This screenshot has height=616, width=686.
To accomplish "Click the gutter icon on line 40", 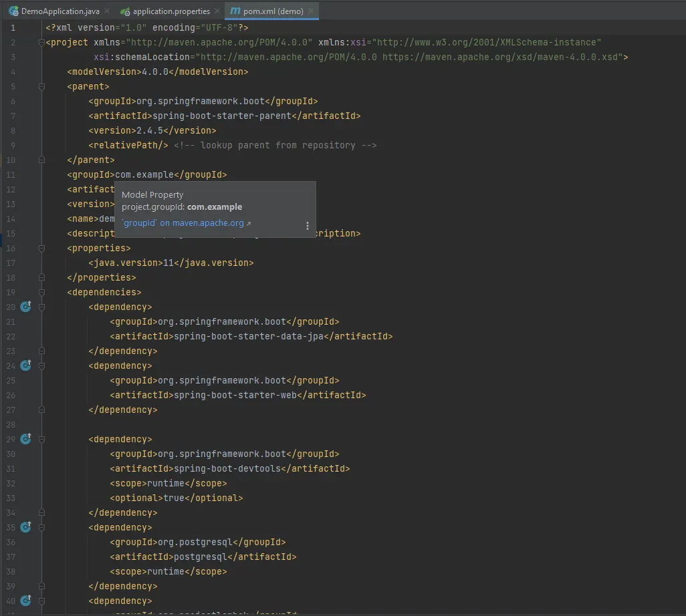I will coord(26,600).
